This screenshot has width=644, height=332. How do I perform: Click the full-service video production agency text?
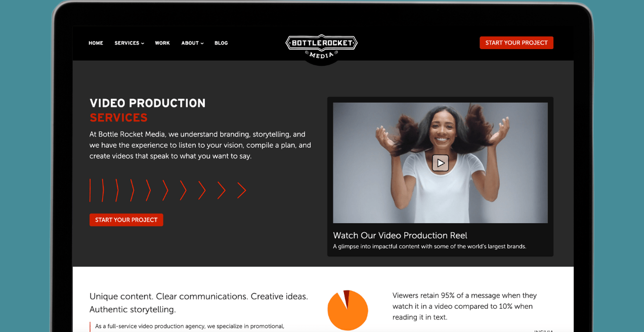(x=189, y=326)
